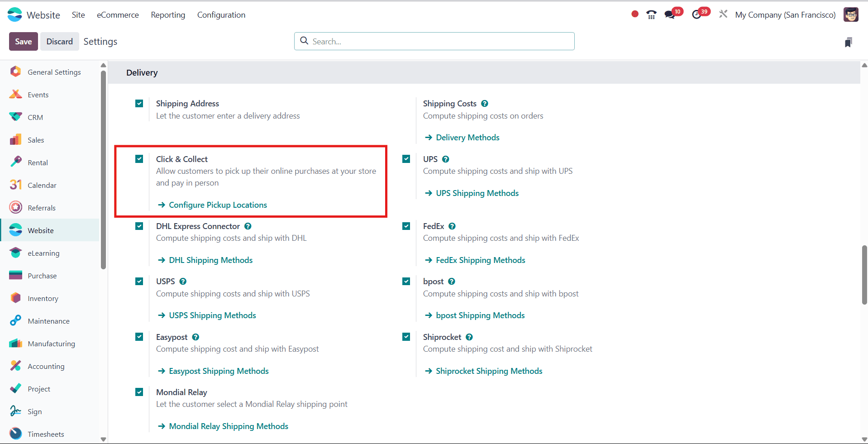Open eLearning settings in the sidebar
The image size is (868, 444).
point(50,253)
